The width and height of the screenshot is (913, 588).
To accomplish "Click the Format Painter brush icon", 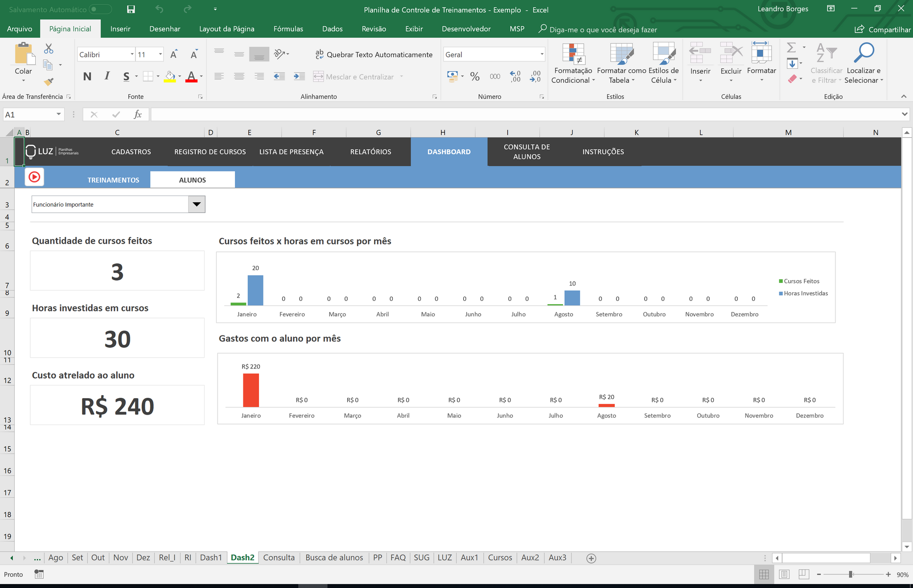I will pyautogui.click(x=49, y=82).
